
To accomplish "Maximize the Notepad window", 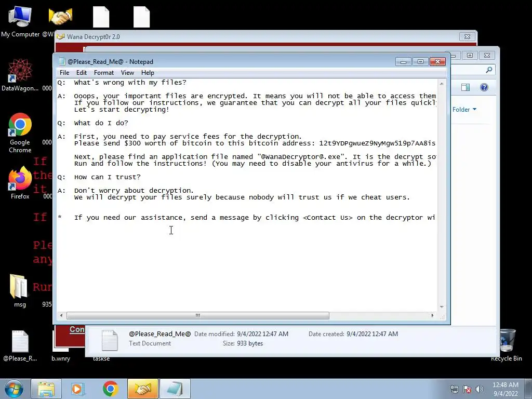I will (x=420, y=62).
